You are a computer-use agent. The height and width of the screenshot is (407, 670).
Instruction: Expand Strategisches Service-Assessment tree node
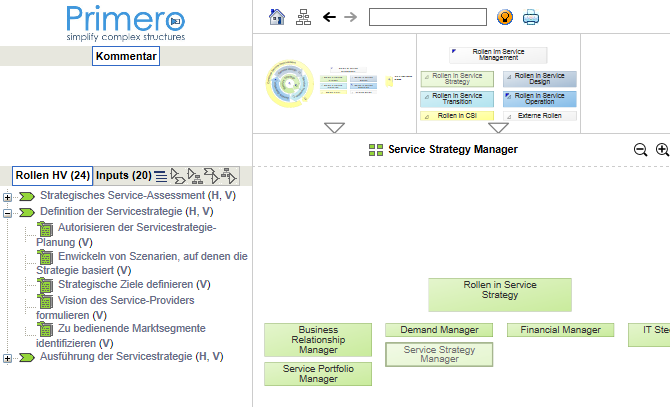point(8,196)
